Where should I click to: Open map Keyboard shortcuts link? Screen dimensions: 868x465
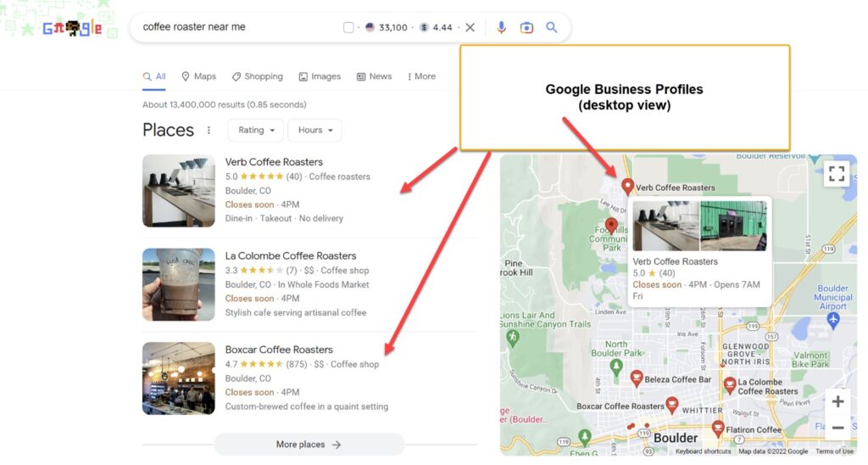(703, 451)
